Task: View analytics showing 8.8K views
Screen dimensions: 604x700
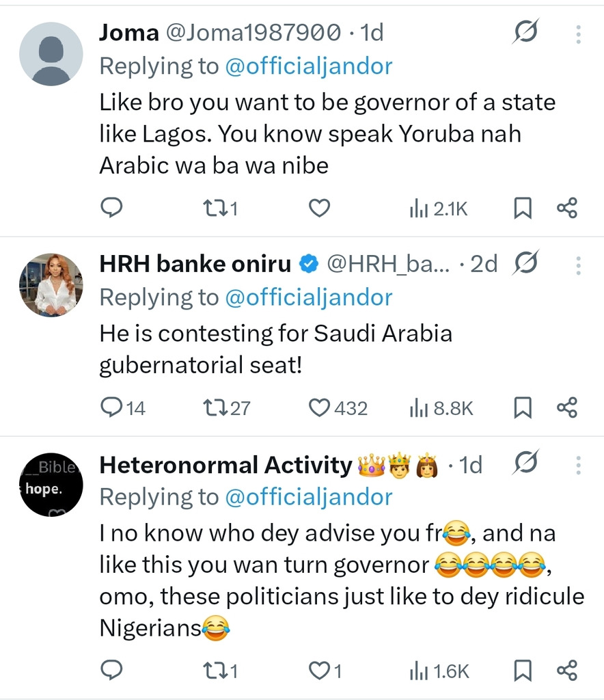Action: (x=441, y=408)
